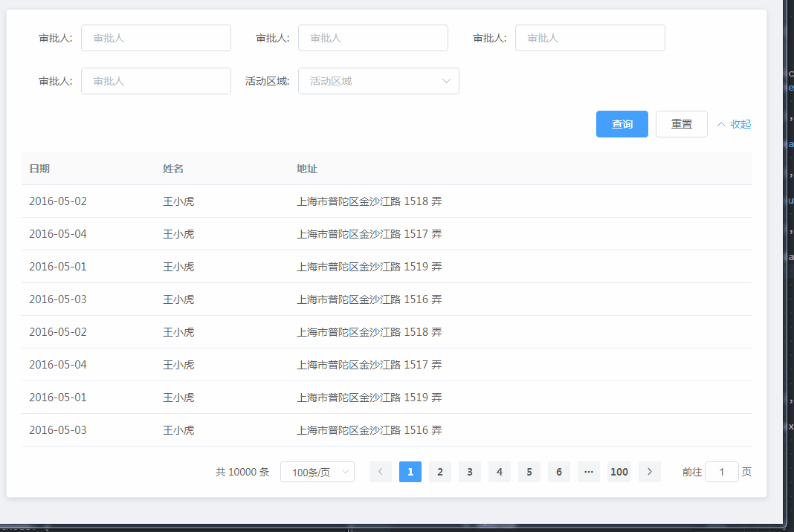Click the 重置 reset button

[x=682, y=124]
